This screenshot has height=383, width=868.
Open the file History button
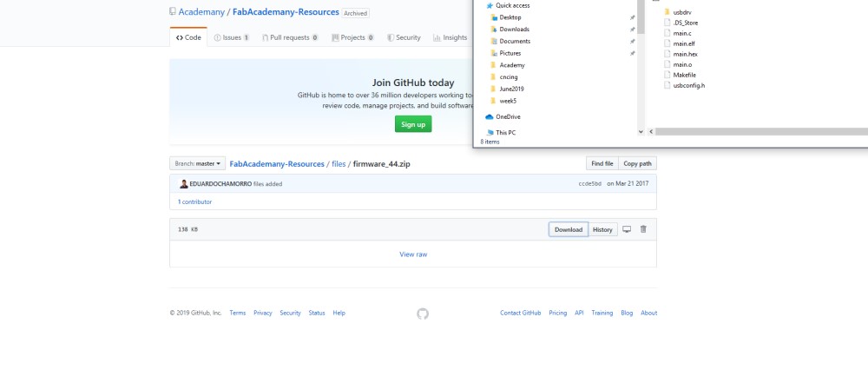point(602,229)
